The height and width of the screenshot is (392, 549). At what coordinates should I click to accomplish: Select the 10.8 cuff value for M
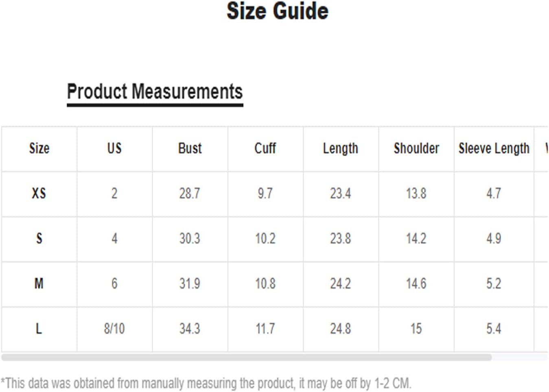click(x=265, y=283)
